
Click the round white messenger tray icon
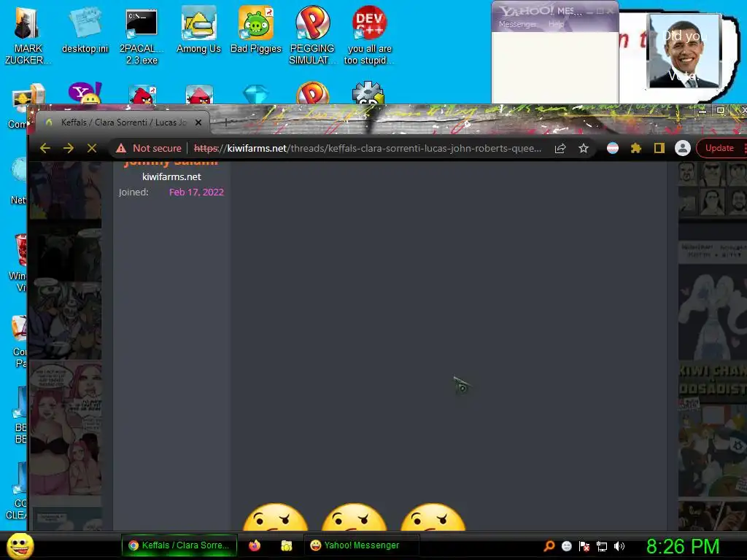coord(566,546)
